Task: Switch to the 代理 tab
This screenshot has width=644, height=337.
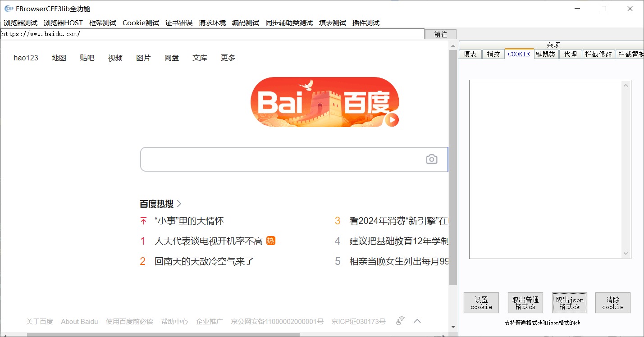Action: point(571,54)
